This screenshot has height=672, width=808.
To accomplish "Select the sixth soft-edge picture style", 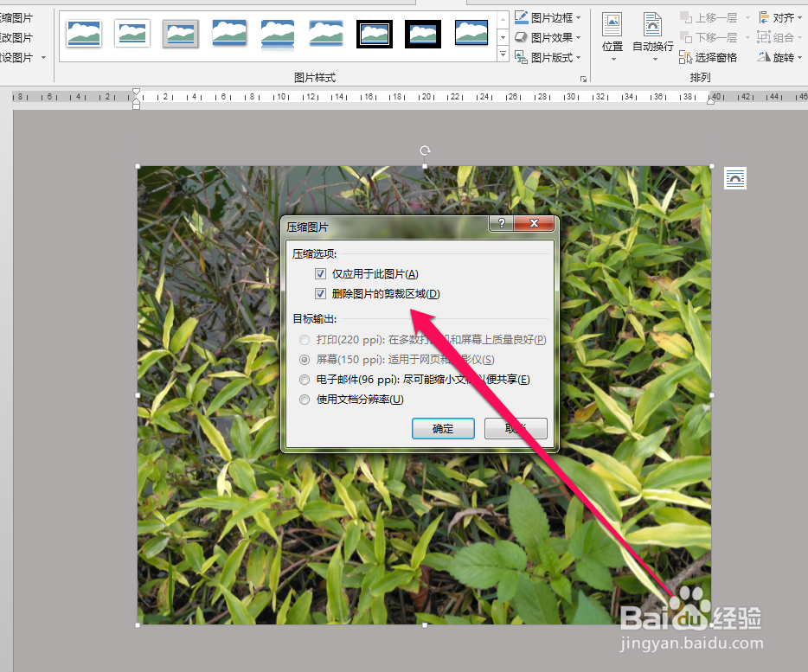I will (x=326, y=34).
